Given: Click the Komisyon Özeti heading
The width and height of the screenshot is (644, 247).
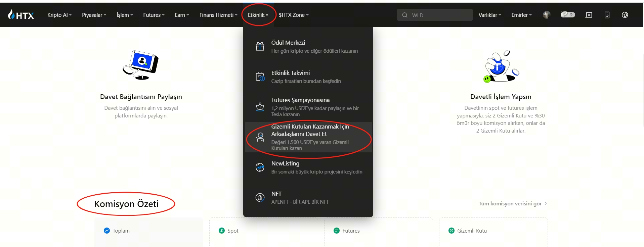Looking at the screenshot, I should pos(126,204).
